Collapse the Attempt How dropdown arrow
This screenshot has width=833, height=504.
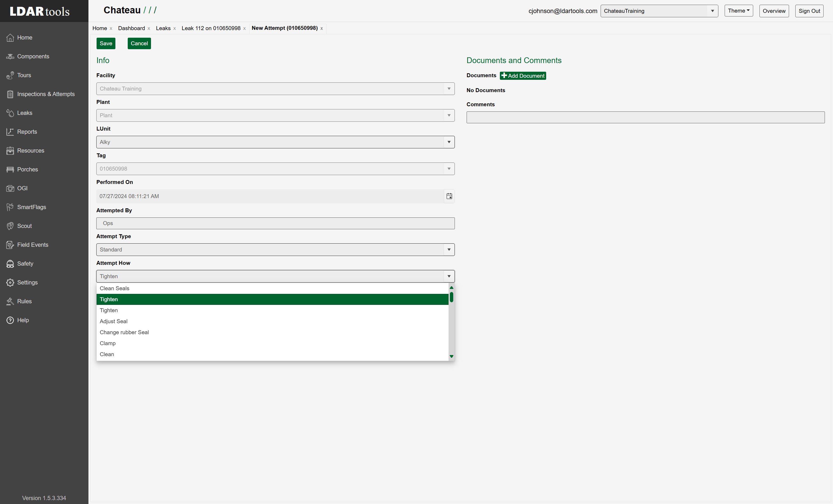[x=449, y=276]
